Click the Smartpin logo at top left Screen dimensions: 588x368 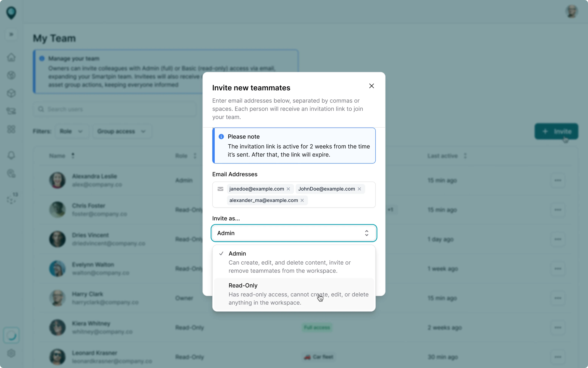[11, 13]
